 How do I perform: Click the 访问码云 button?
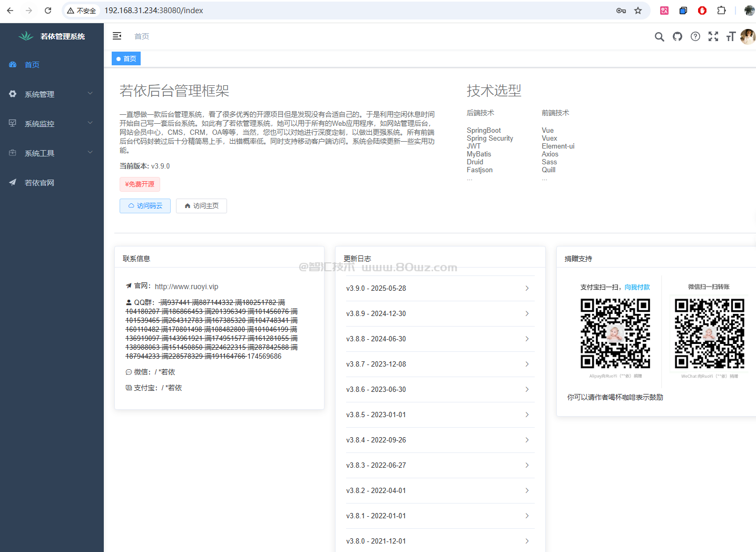pyautogui.click(x=145, y=206)
